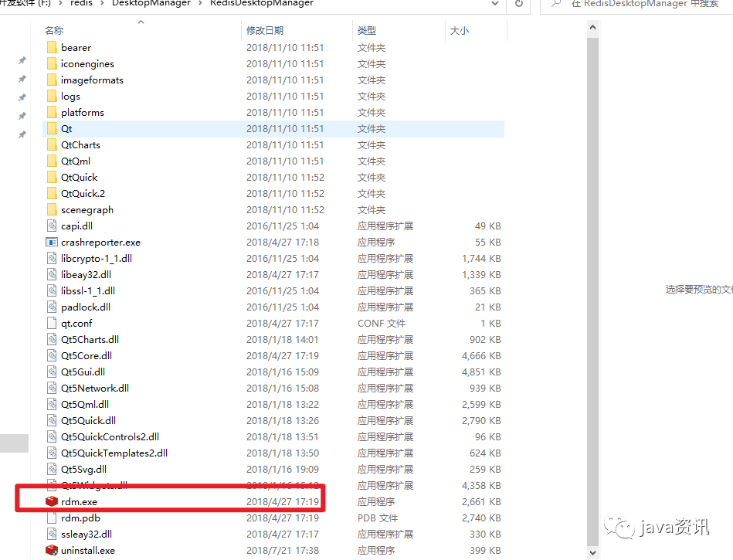Click the 2018/1/16 19:09 date cell
Screen dimensions: 733x560
(283, 470)
